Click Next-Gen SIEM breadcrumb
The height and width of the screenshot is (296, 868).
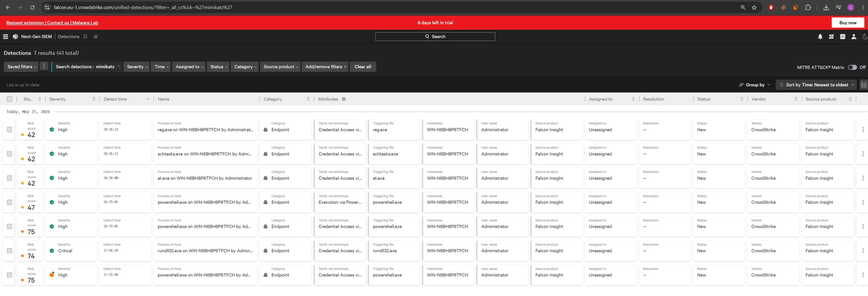pyautogui.click(x=36, y=37)
